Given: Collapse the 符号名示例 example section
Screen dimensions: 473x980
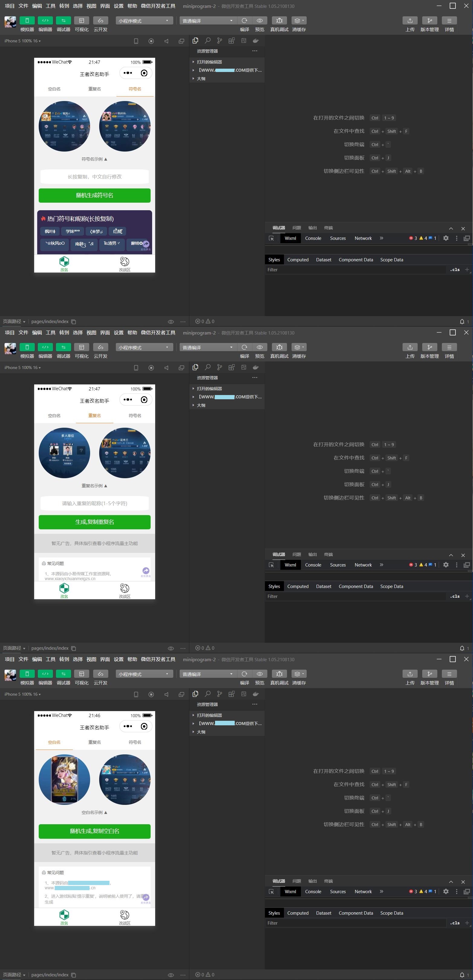Looking at the screenshot, I should pyautogui.click(x=94, y=159).
